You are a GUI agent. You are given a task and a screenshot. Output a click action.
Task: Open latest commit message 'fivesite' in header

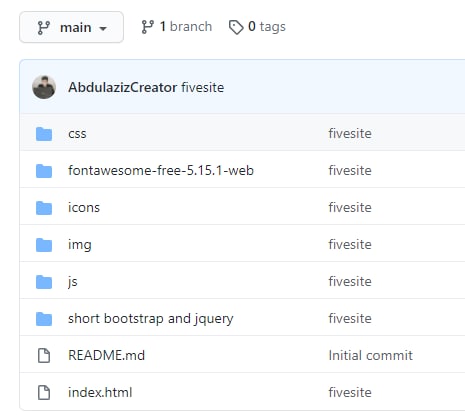[x=203, y=87]
